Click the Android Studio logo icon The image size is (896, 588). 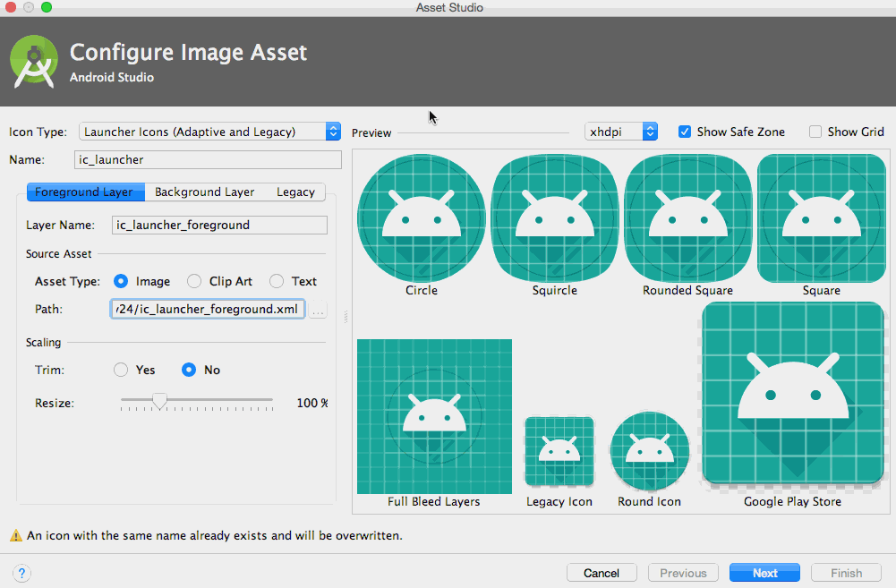click(x=34, y=63)
